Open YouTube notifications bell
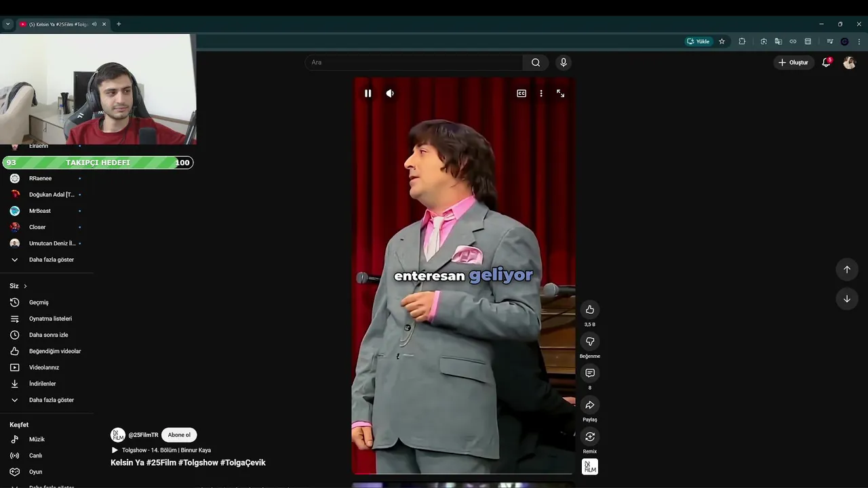 click(826, 62)
